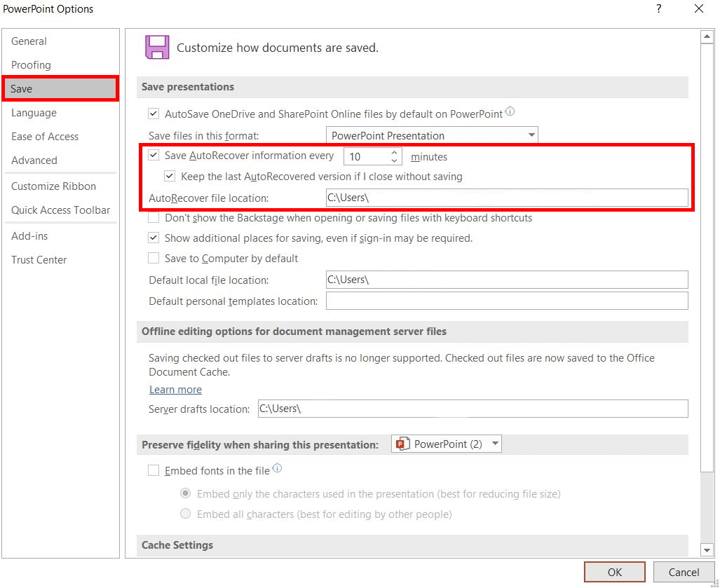Viewport: 720px width, 588px height.
Task: Uncheck Keep the last AutoRecovered version option
Action: (x=170, y=176)
